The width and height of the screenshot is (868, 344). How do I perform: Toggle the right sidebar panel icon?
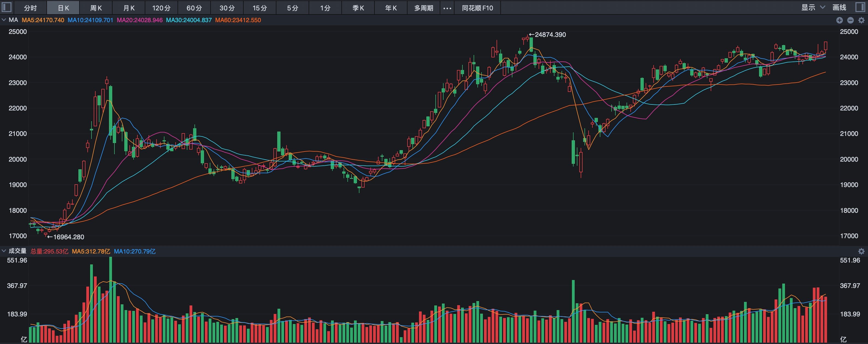[860, 7]
